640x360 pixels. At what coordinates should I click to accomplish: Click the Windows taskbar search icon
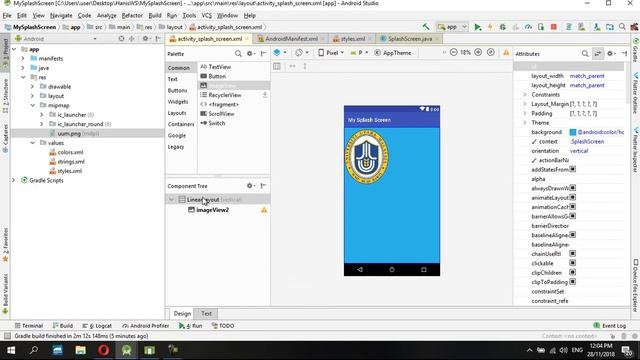coord(34,350)
